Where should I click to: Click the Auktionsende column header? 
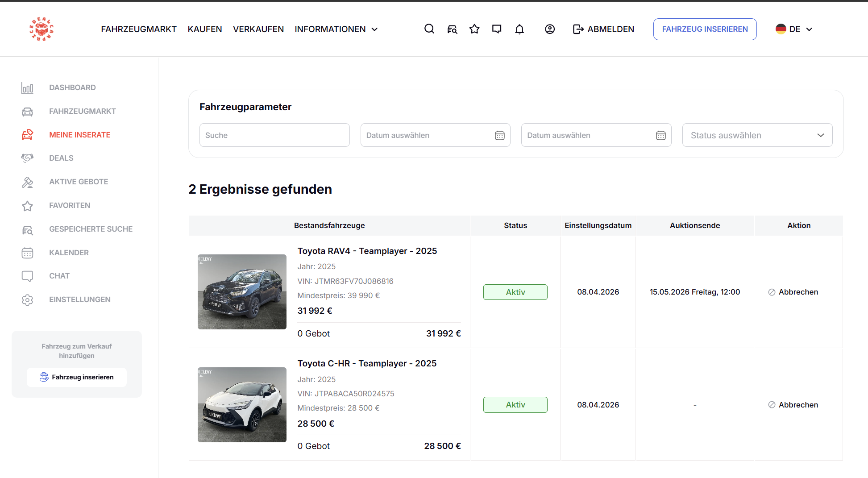click(x=695, y=225)
